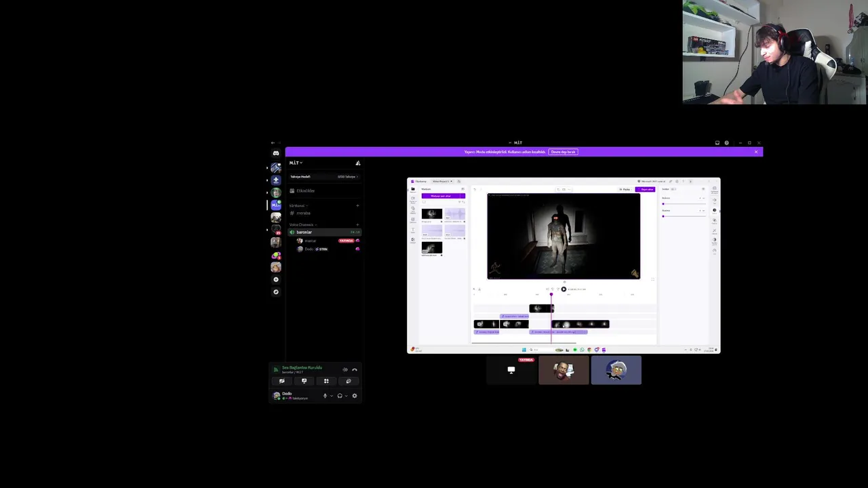Toggle noise suppression icon in voice panel
868x488 pixels.
click(344, 370)
